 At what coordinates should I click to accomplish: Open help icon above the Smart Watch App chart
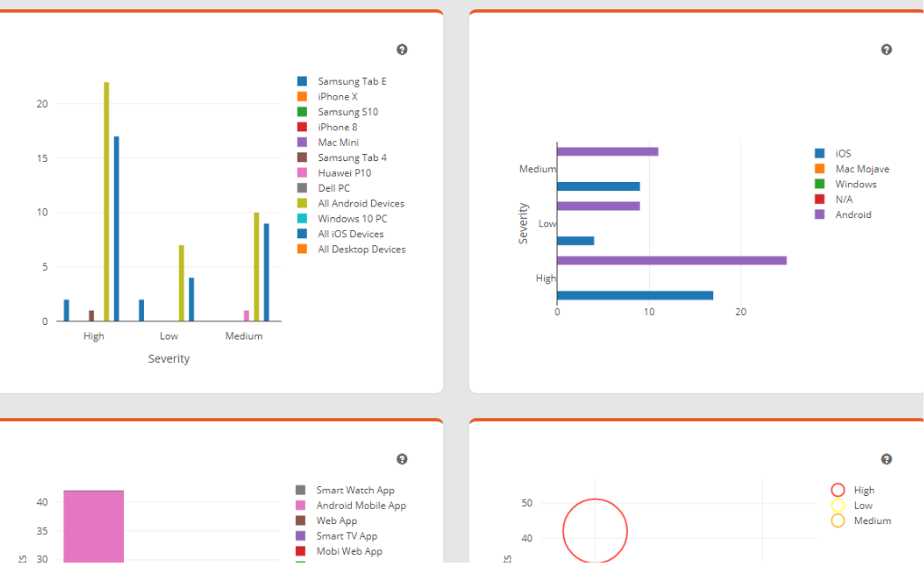click(402, 459)
